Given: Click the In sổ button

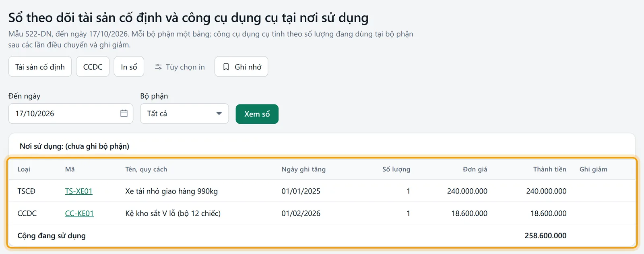Looking at the screenshot, I should coord(129,67).
